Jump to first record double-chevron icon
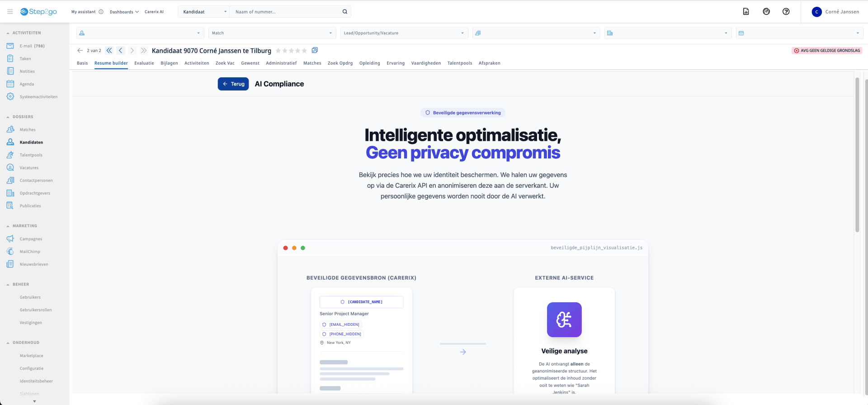Viewport: 868px width, 405px height. (x=109, y=51)
